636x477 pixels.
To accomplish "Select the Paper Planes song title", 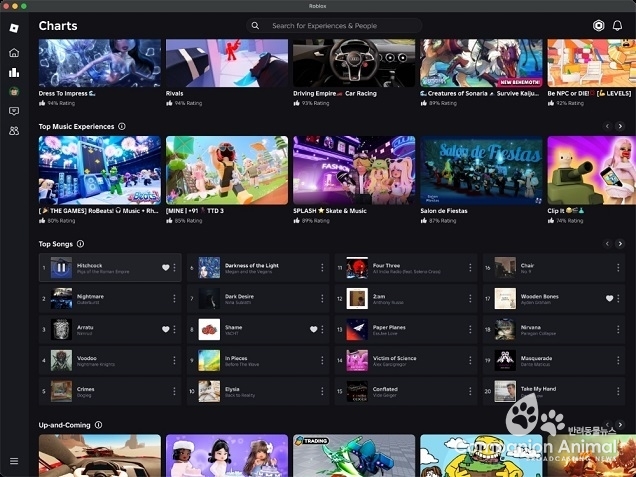I will tap(389, 327).
